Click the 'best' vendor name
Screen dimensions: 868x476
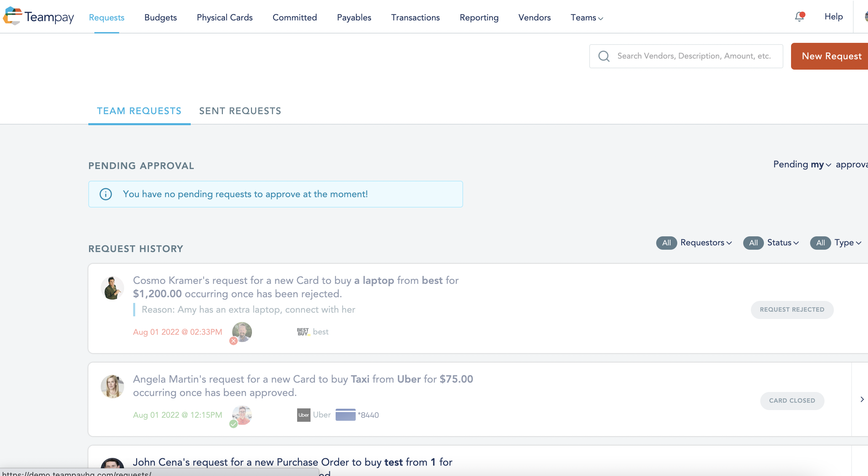click(x=321, y=332)
